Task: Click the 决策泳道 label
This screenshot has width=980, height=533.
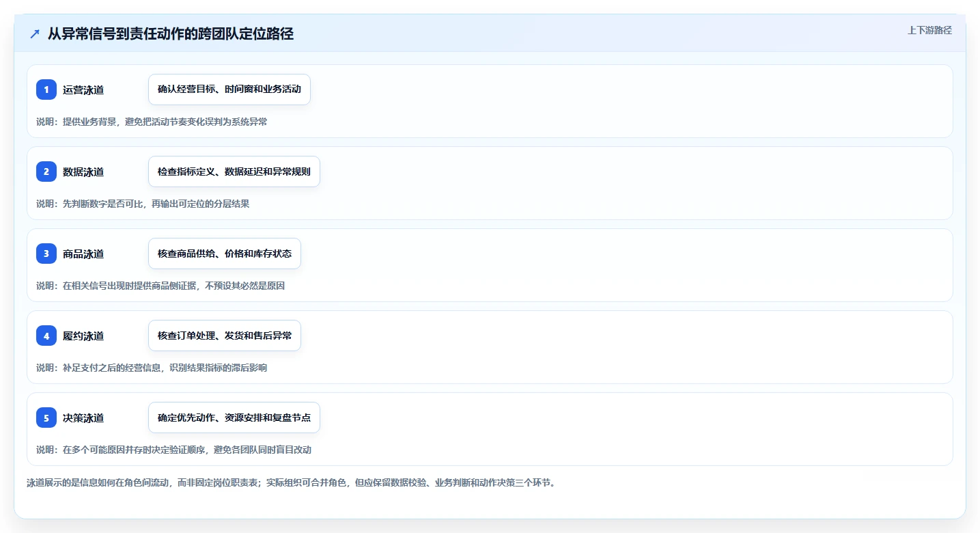Action: 83,418
